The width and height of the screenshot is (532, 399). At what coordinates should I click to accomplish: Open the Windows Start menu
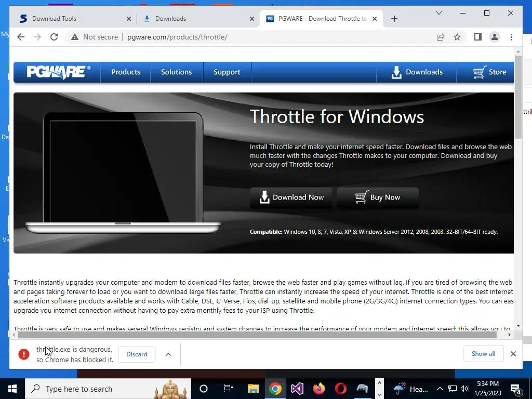point(12,389)
